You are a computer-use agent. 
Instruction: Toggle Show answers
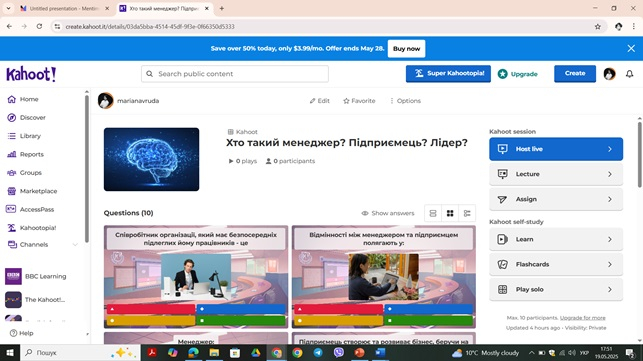[x=388, y=213]
